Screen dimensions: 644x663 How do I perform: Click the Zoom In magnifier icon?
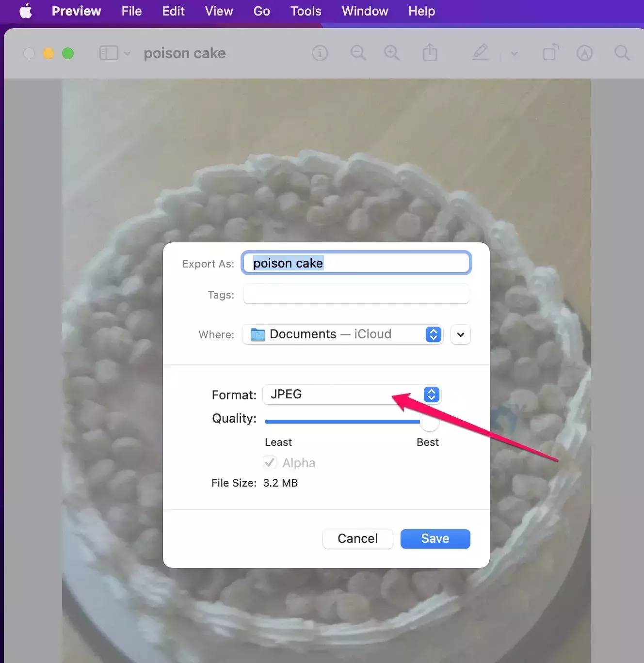point(391,53)
